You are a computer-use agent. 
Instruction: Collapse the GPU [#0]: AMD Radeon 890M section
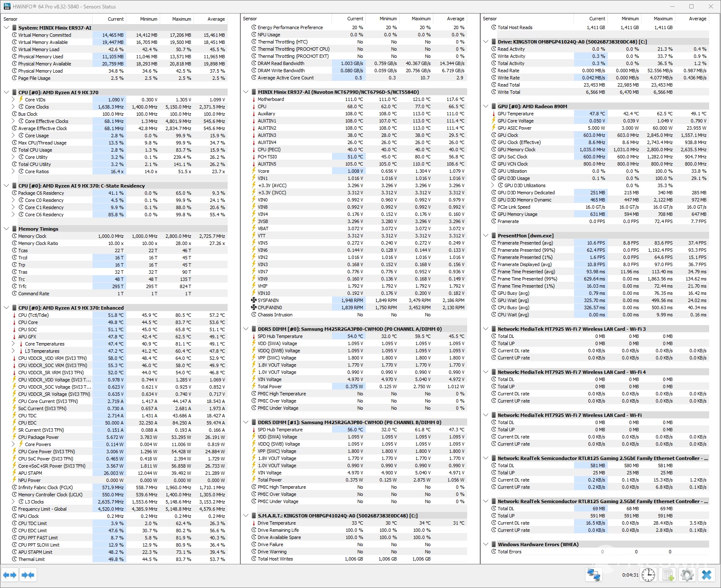(486, 106)
